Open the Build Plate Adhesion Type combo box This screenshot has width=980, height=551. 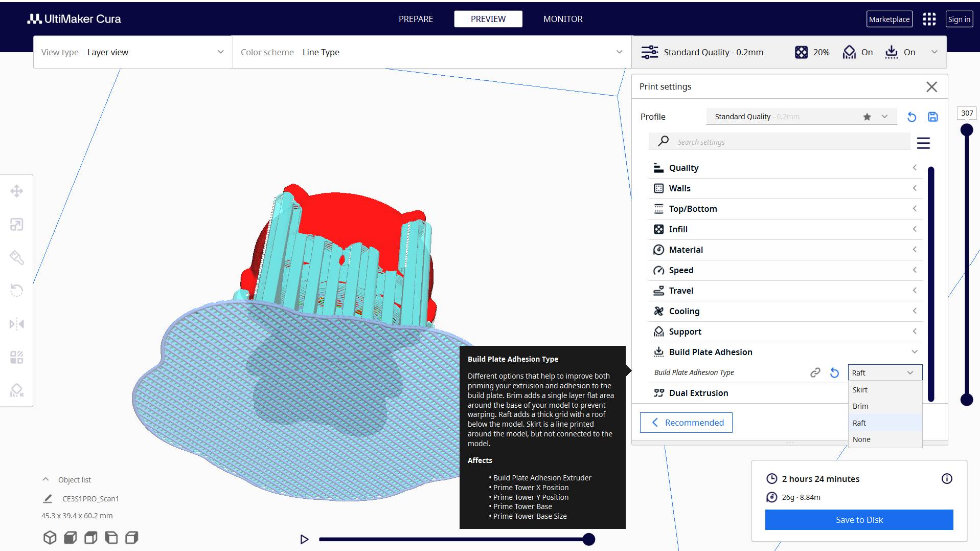885,372
